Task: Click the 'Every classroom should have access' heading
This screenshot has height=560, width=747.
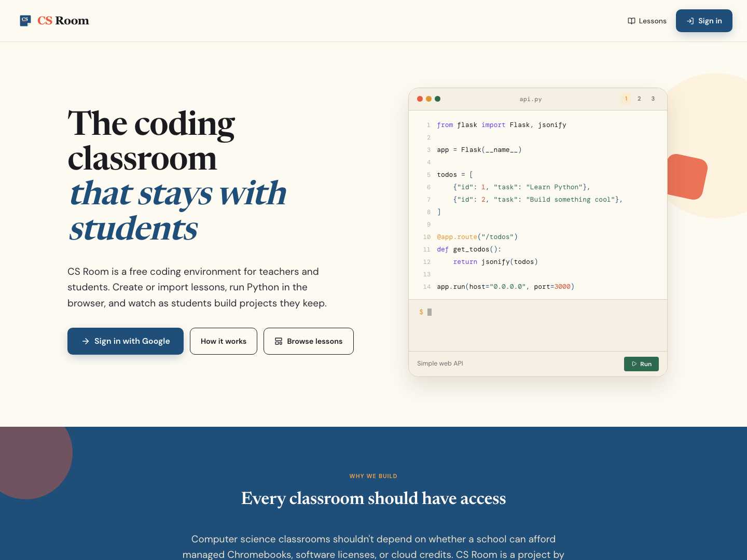Action: pos(374,498)
